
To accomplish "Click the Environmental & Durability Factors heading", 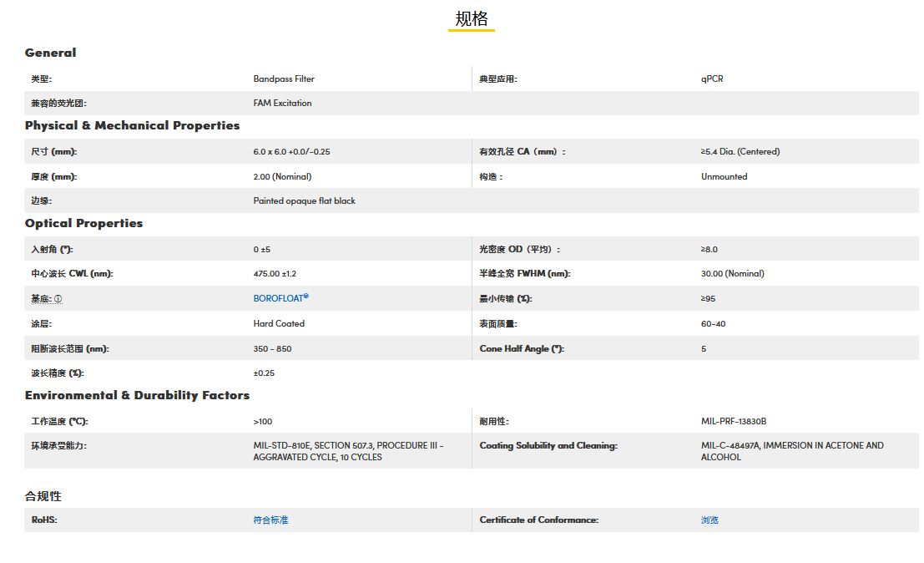I will (137, 395).
